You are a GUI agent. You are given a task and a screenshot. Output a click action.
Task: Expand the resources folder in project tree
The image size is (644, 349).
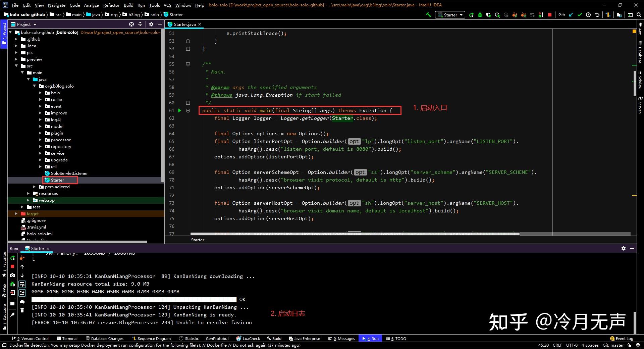(28, 194)
